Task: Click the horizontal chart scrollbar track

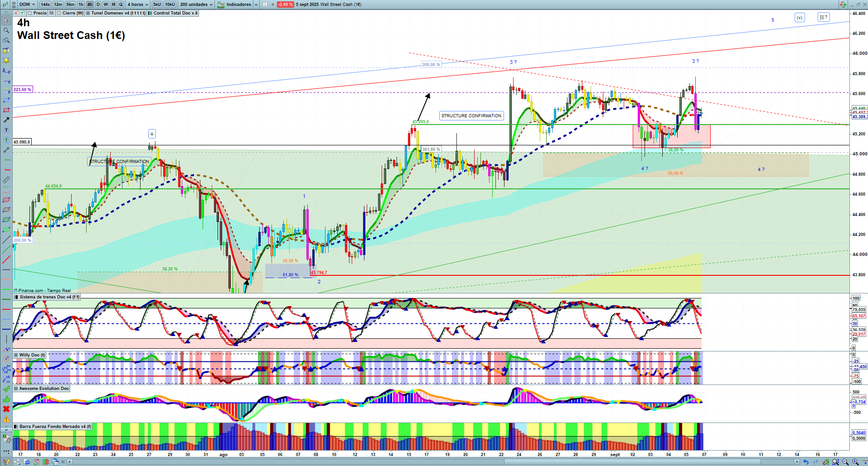Action: pos(434,462)
